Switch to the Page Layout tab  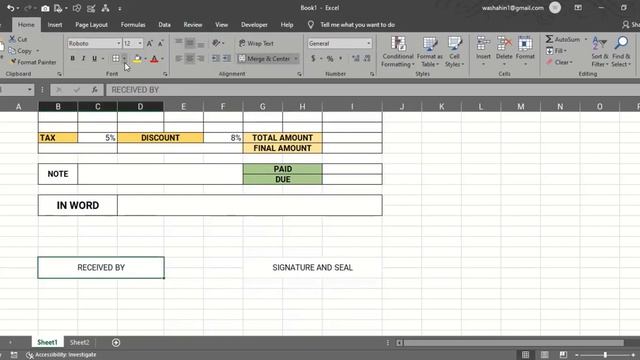[x=91, y=25]
